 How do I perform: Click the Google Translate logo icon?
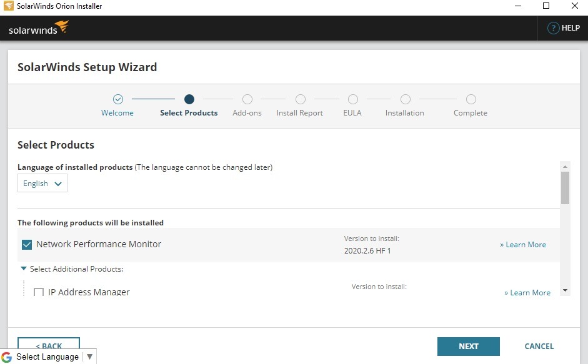(7, 357)
